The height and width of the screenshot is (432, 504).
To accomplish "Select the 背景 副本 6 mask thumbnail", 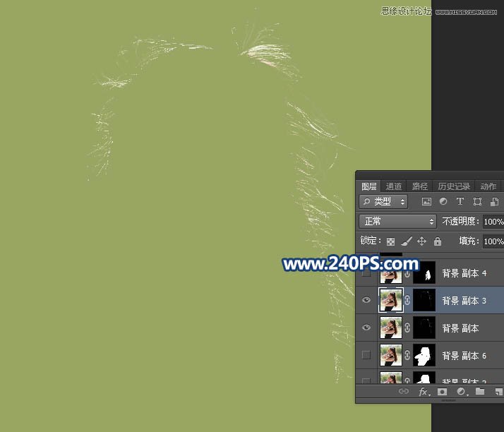I will (x=424, y=355).
